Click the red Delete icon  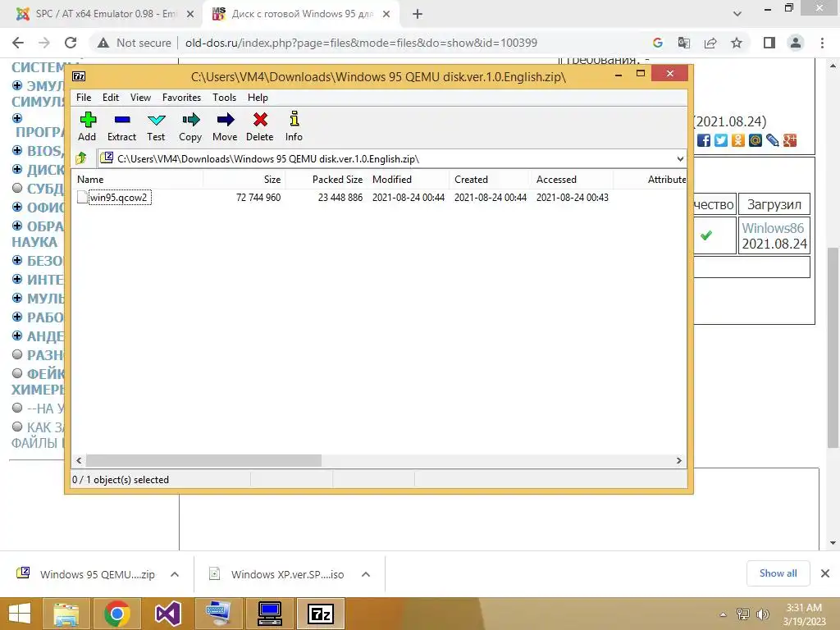[x=260, y=120]
